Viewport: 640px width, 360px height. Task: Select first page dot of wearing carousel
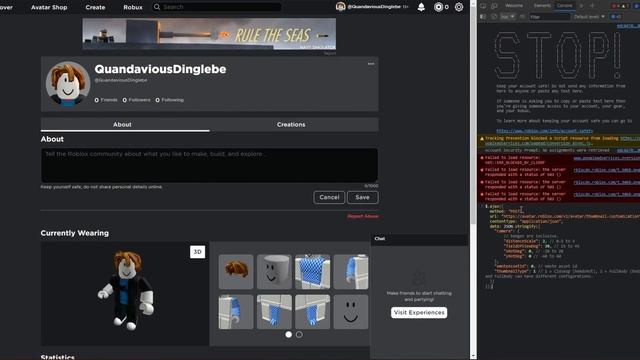pyautogui.click(x=289, y=334)
